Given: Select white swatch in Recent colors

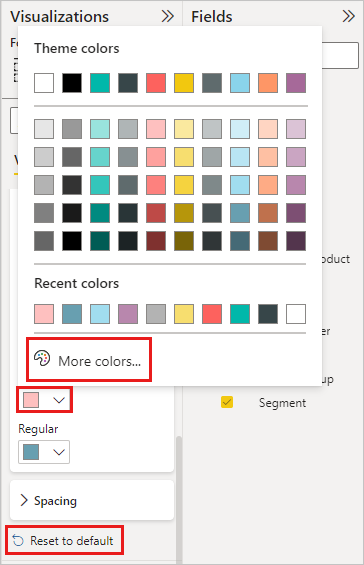Looking at the screenshot, I should 296,314.
